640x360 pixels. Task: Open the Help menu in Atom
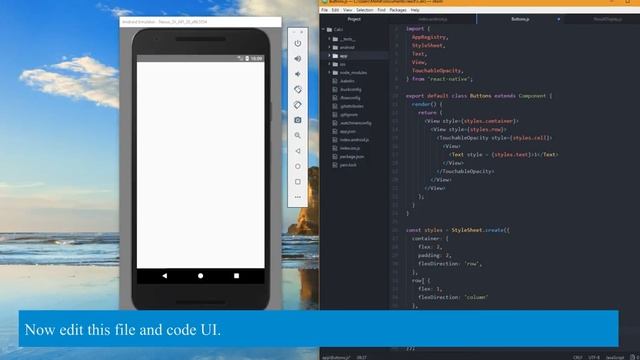click(415, 10)
